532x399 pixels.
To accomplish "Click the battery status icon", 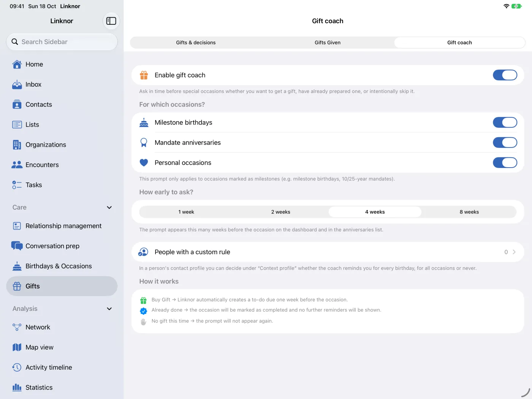I will 517,6.
